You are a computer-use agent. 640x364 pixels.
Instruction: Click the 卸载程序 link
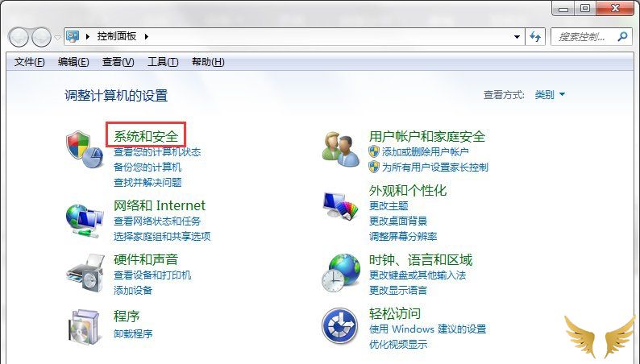click(x=133, y=334)
